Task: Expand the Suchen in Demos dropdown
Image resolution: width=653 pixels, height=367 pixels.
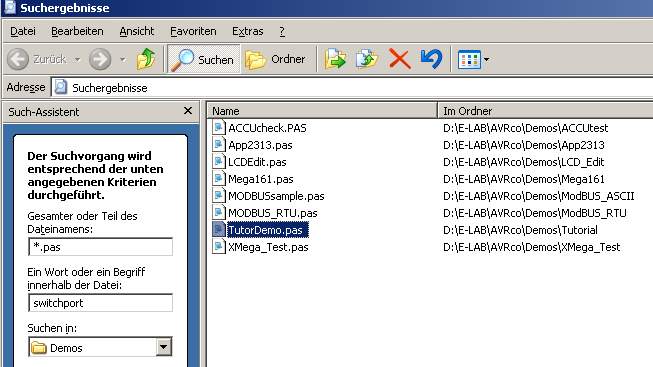Action: pos(164,347)
